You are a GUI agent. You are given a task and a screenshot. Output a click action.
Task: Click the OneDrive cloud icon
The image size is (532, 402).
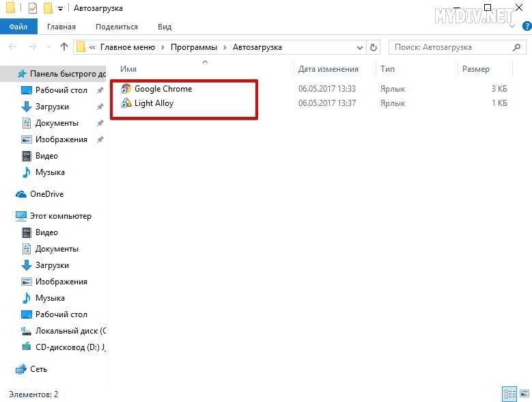(x=21, y=194)
